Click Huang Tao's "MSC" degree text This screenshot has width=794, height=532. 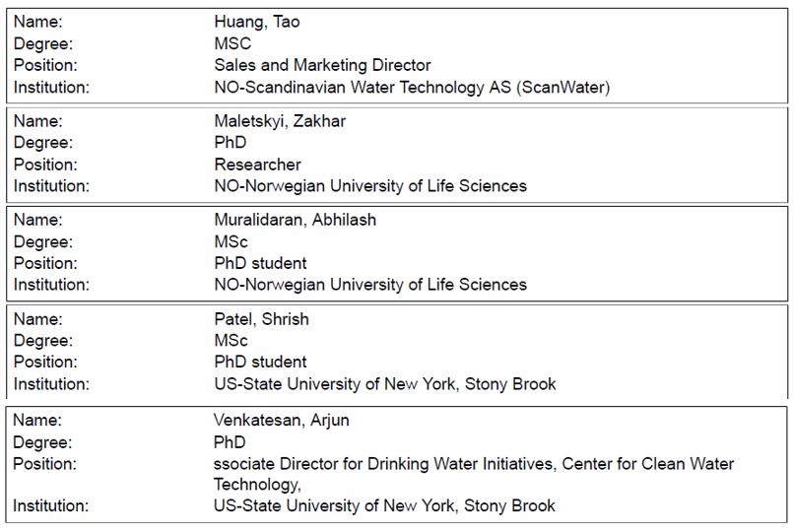[x=232, y=43]
